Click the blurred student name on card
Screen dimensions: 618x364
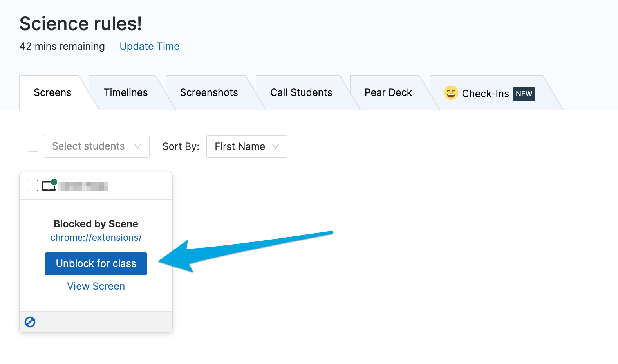[x=83, y=186]
